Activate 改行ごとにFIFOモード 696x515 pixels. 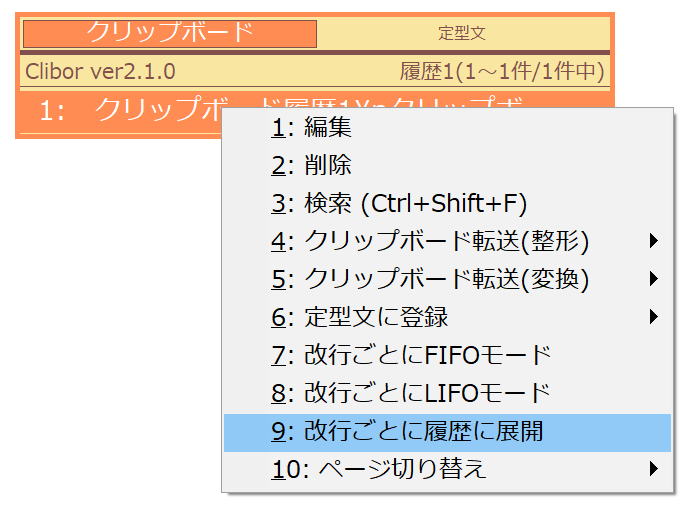447,356
